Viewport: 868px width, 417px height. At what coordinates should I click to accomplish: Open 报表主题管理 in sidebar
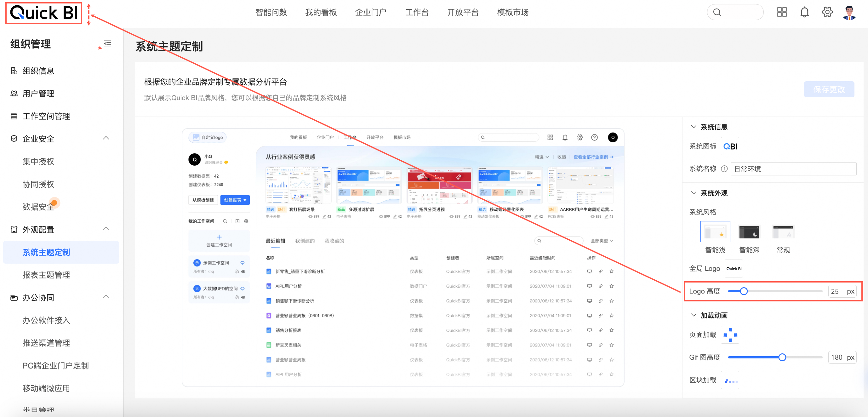[x=46, y=275]
